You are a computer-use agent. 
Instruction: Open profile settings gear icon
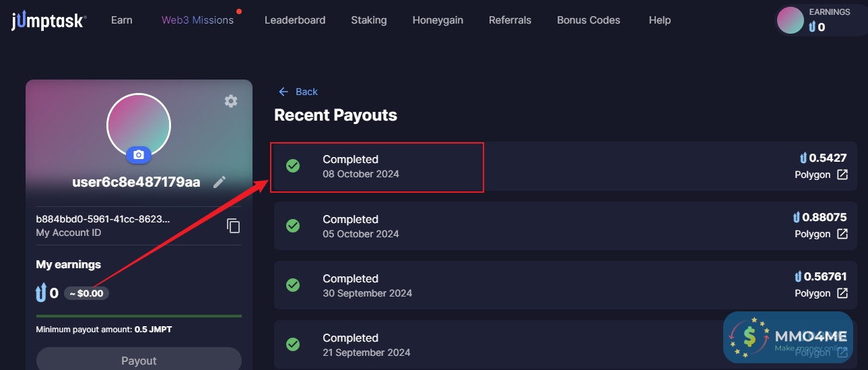(231, 101)
